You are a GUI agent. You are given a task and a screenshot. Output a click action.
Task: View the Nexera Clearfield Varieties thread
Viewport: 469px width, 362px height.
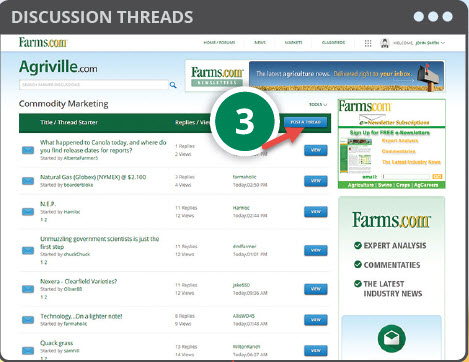point(316,289)
